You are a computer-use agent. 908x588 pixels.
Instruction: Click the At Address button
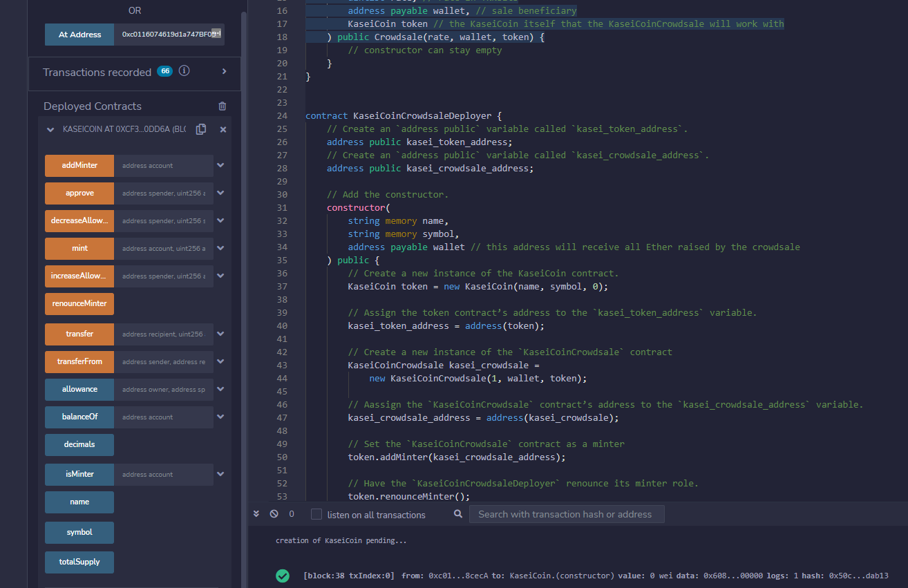pos(79,35)
